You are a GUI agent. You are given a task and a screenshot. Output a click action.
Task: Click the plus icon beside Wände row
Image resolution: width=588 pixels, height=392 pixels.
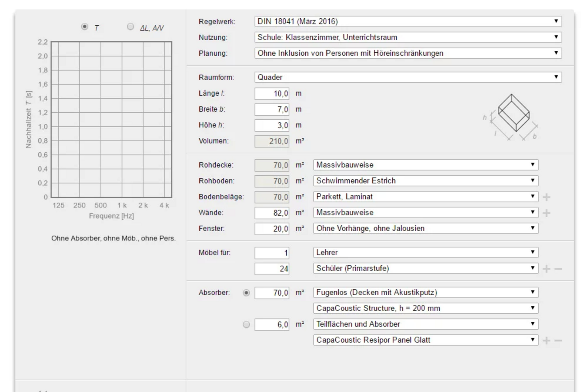click(546, 213)
